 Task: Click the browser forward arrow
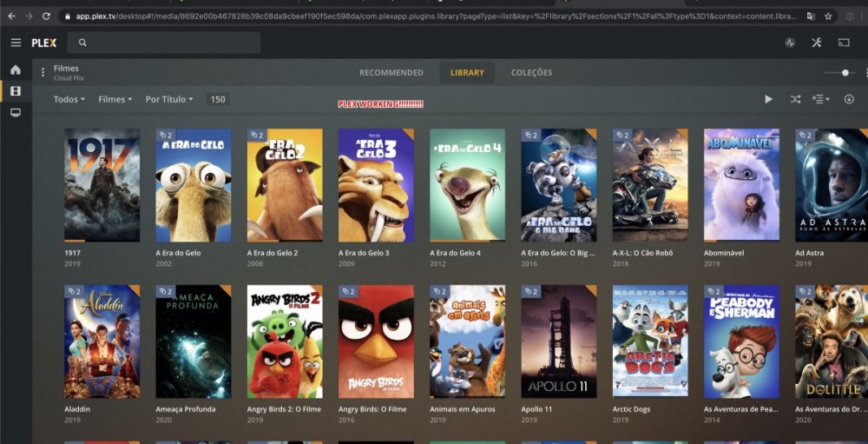tap(29, 17)
